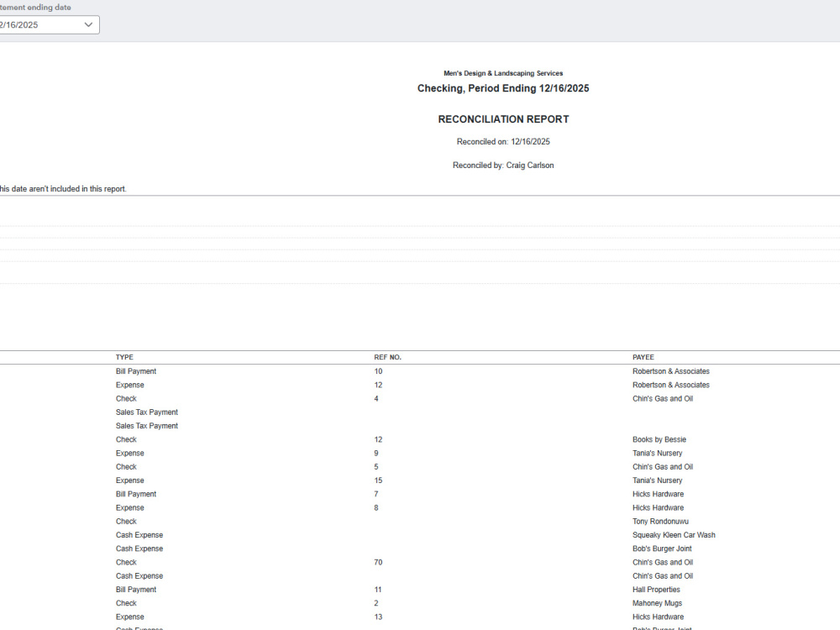Select ref no. 15 cell
Image resolution: width=840 pixels, height=630 pixels.
pos(378,480)
